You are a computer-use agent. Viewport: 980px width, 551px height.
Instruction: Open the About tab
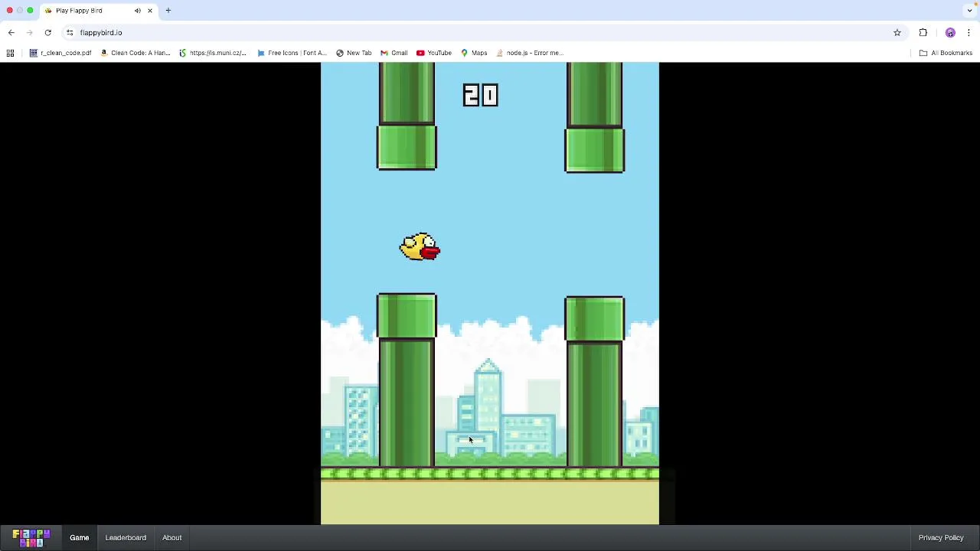171,537
